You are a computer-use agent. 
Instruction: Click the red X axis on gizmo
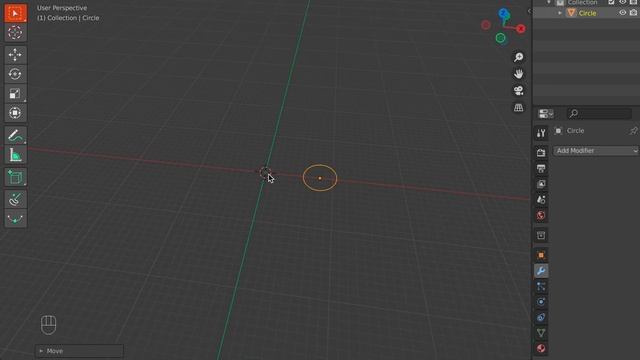(521, 29)
